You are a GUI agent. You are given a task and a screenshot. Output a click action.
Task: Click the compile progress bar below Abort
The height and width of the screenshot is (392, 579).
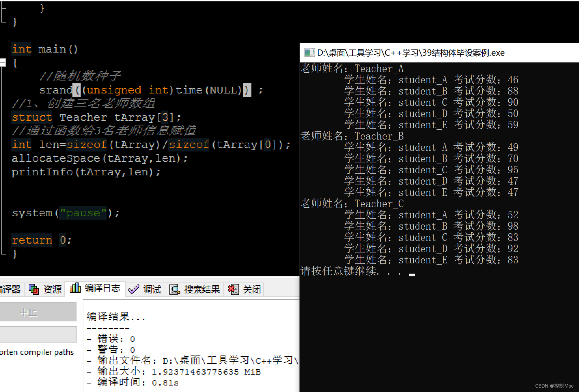[38, 334]
